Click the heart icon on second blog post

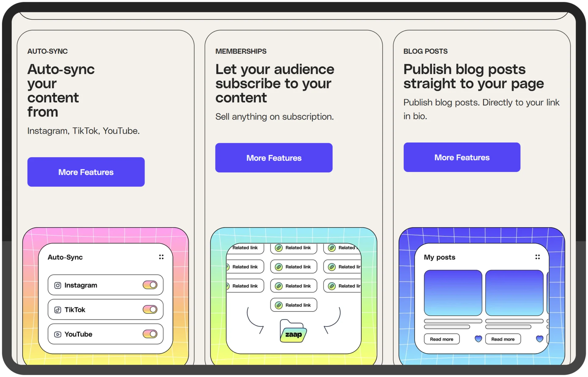[x=540, y=339]
